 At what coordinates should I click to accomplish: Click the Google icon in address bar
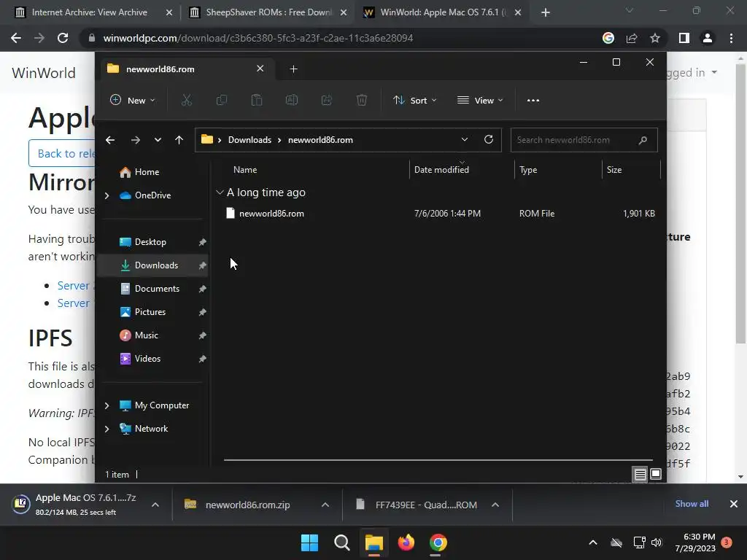608,38
